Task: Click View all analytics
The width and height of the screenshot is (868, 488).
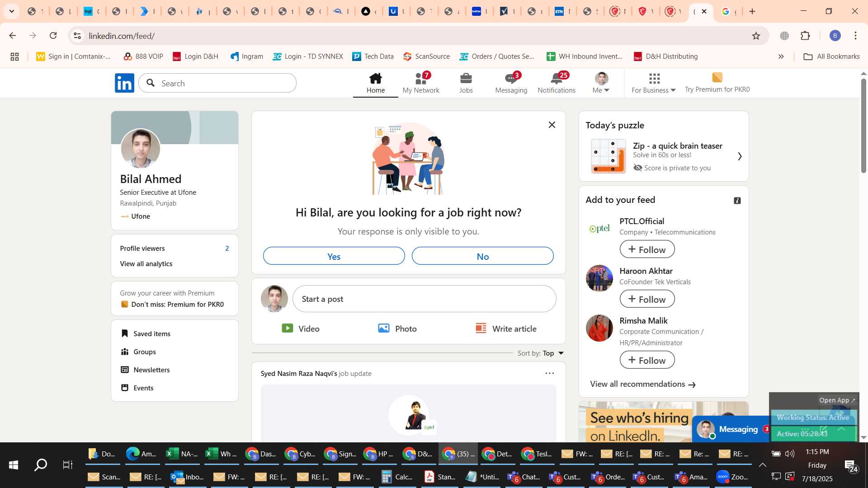Action: pyautogui.click(x=146, y=264)
